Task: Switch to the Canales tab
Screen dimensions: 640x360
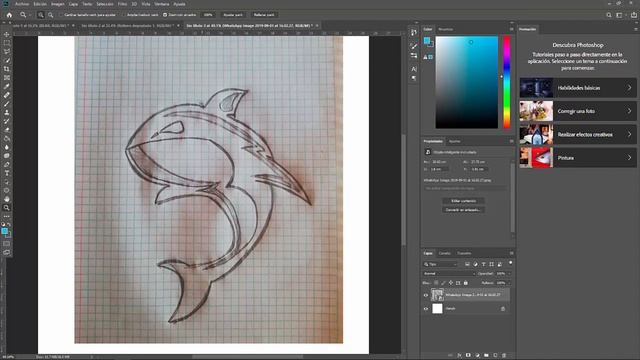Action: (444, 253)
